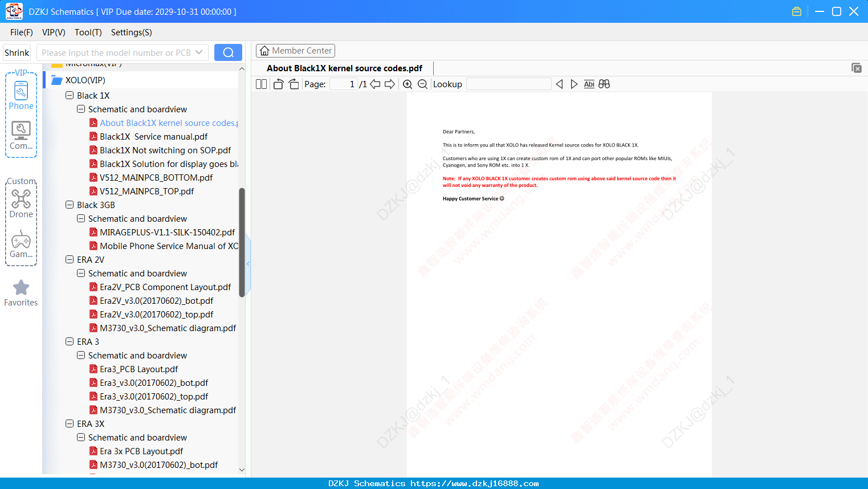The image size is (868, 489).
Task: Collapse Schematic and boardview under ERA 2V
Action: (81, 274)
